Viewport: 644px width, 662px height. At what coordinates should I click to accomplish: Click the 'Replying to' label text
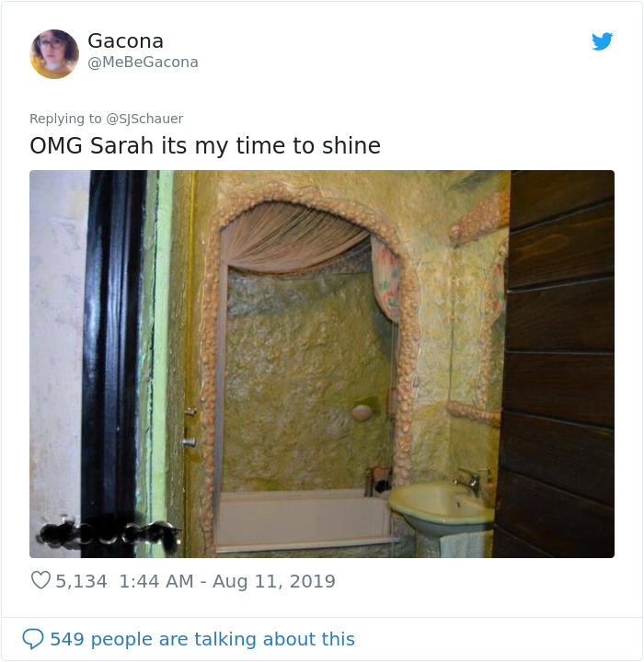coord(65,119)
